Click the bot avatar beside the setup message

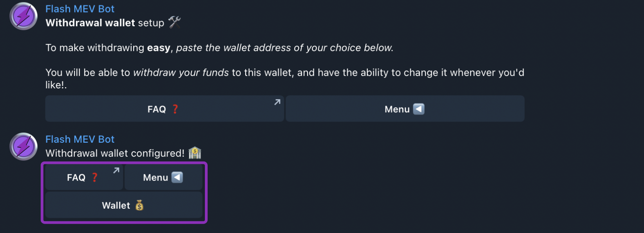tap(24, 16)
